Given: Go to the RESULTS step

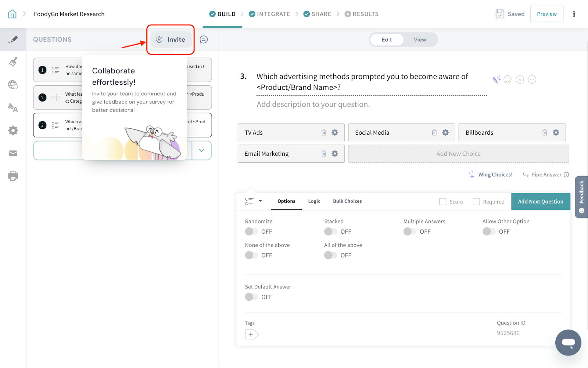Looking at the screenshot, I should point(362,14).
